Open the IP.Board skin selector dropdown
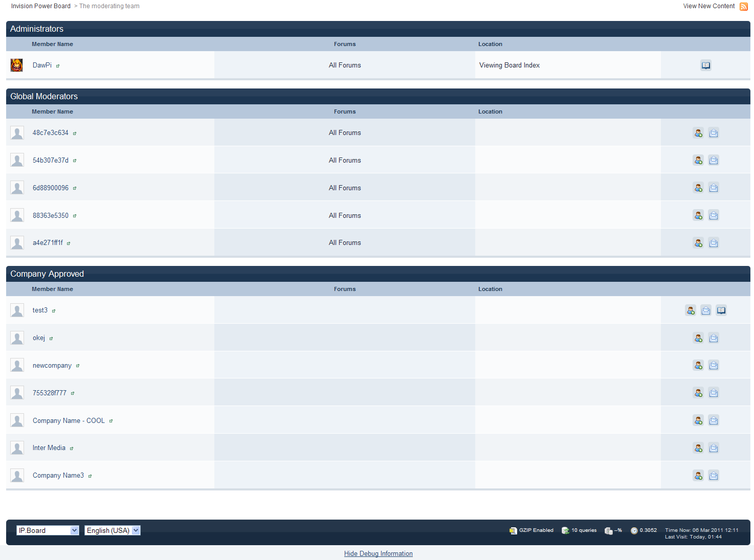 click(47, 530)
